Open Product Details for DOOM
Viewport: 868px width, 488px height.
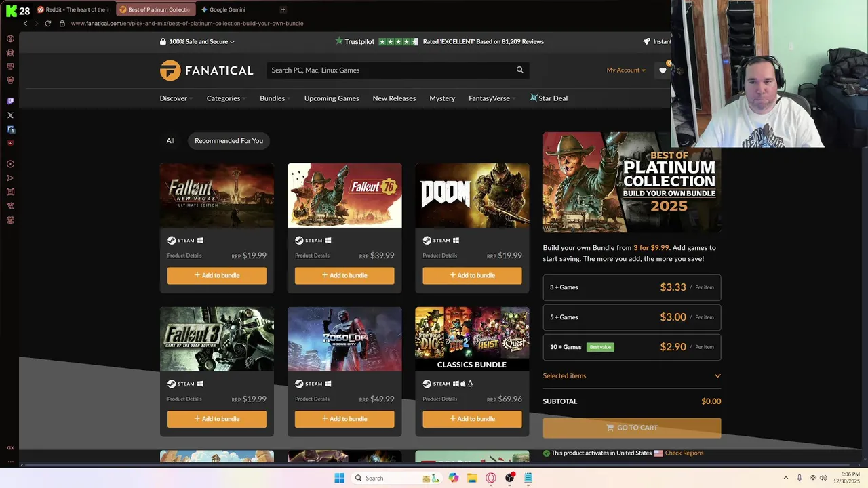(439, 256)
